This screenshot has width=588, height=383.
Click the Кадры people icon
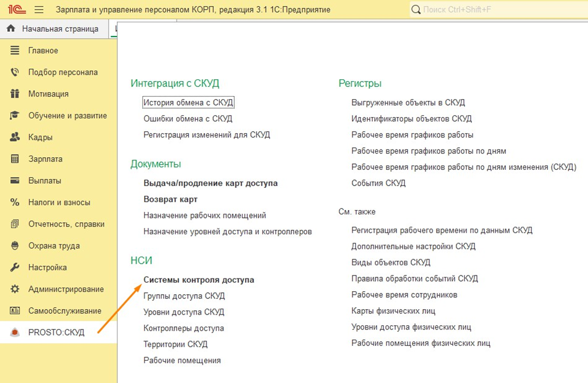[14, 137]
